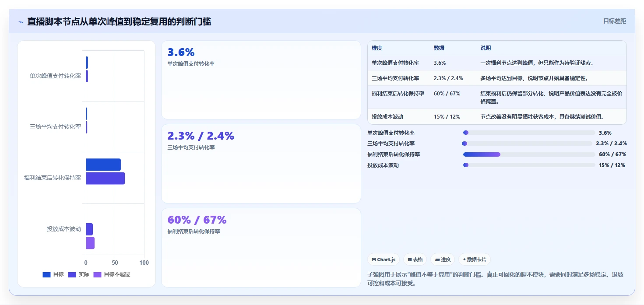
Task: Click the chart axis label 单次峰值支付转化率
Action: (x=55, y=76)
